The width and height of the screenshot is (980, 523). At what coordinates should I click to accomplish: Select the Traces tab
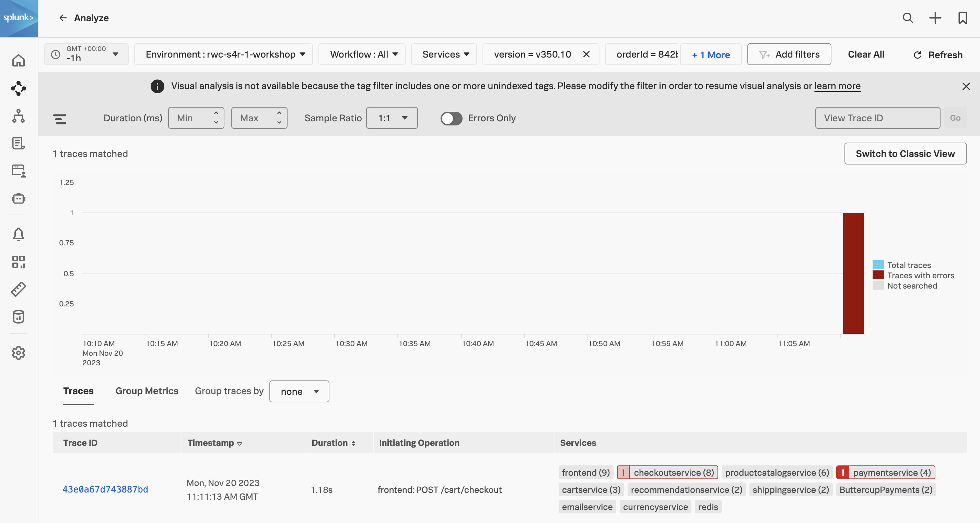(79, 390)
